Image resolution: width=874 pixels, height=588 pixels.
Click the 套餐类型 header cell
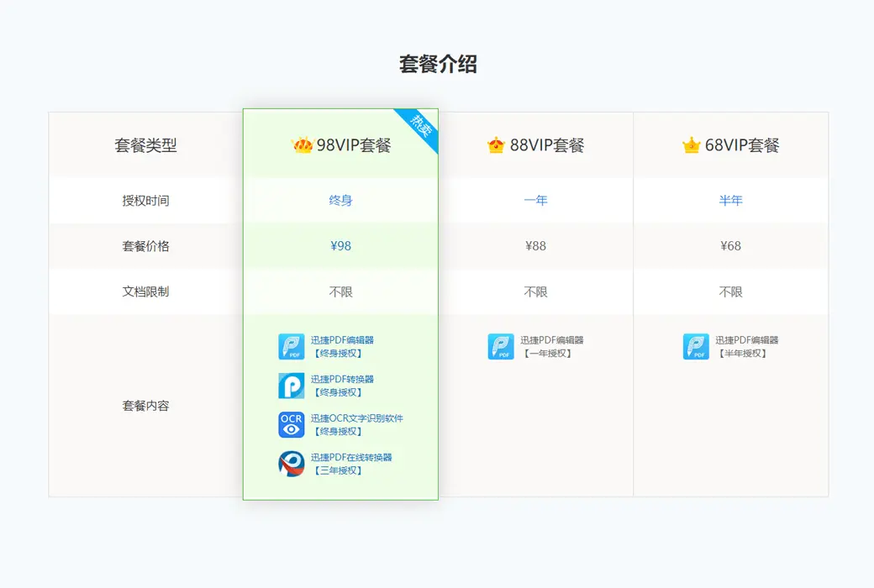point(145,145)
